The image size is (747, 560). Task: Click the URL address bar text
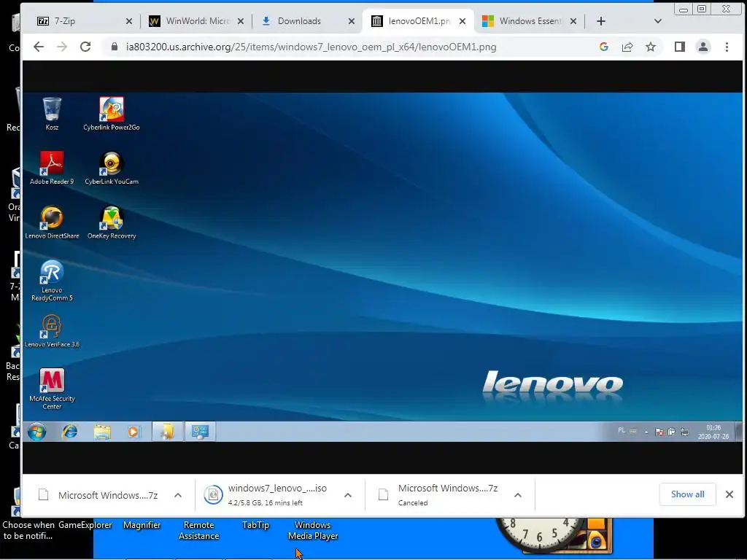pos(311,47)
